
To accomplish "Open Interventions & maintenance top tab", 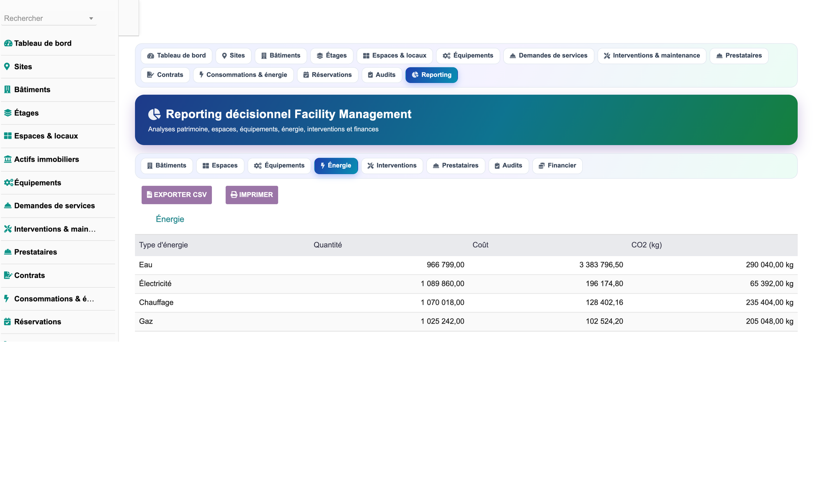I will pyautogui.click(x=652, y=56).
